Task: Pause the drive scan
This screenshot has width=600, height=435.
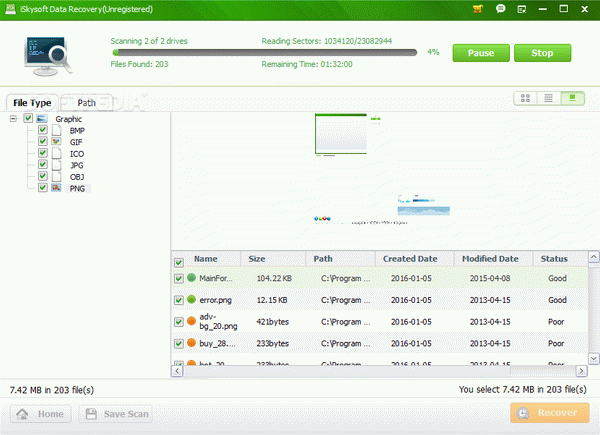Action: click(481, 53)
